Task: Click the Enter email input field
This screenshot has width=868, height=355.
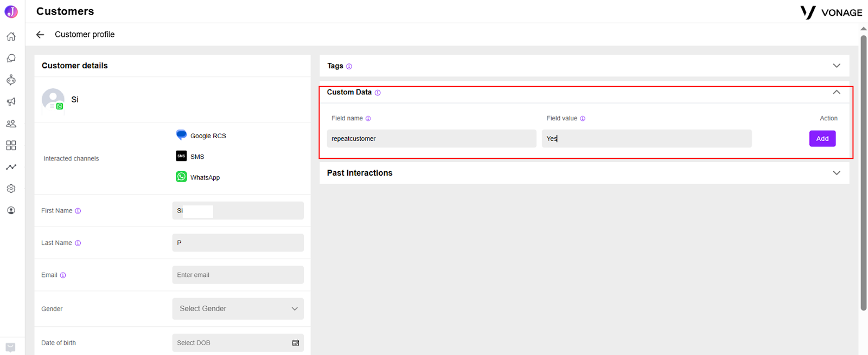Action: [x=238, y=275]
